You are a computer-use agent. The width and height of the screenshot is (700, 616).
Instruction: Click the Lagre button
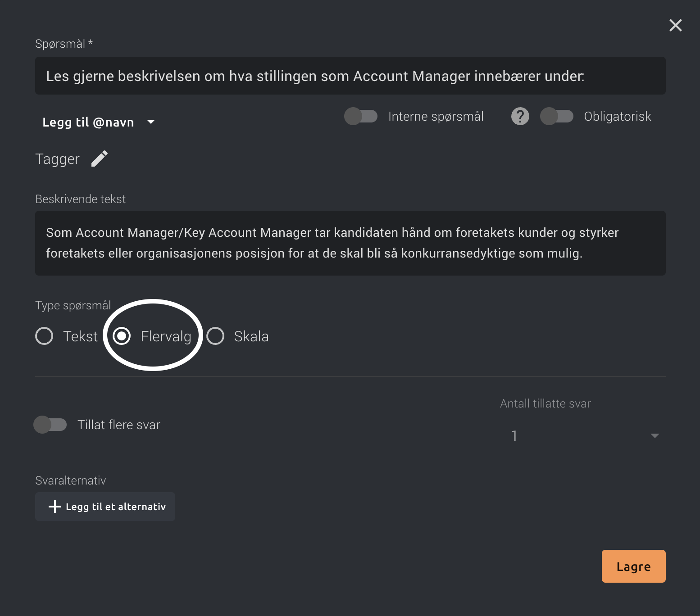point(633,566)
